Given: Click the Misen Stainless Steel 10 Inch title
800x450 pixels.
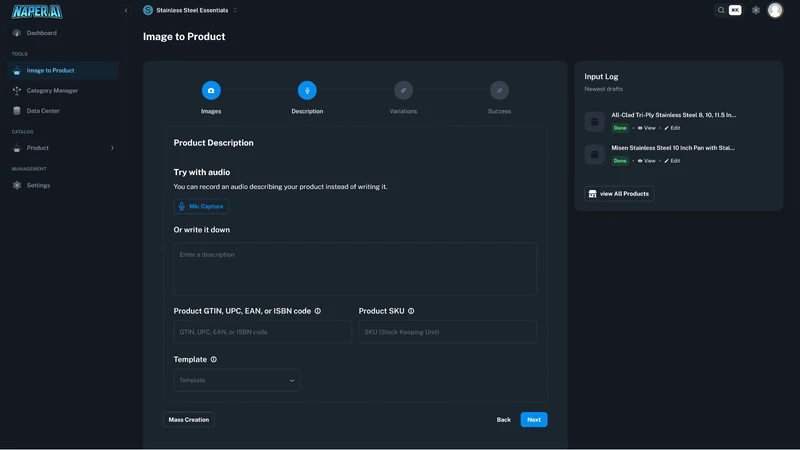Looking at the screenshot, I should point(673,147).
